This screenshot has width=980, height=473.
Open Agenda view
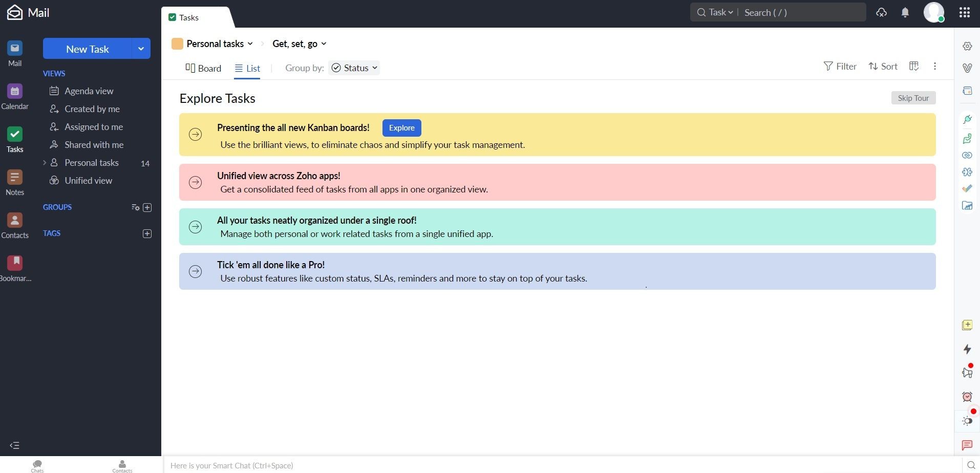point(89,91)
